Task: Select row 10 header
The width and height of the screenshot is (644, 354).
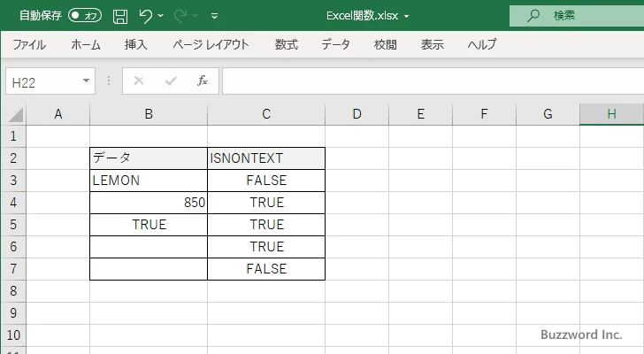Action: pyautogui.click(x=13, y=335)
